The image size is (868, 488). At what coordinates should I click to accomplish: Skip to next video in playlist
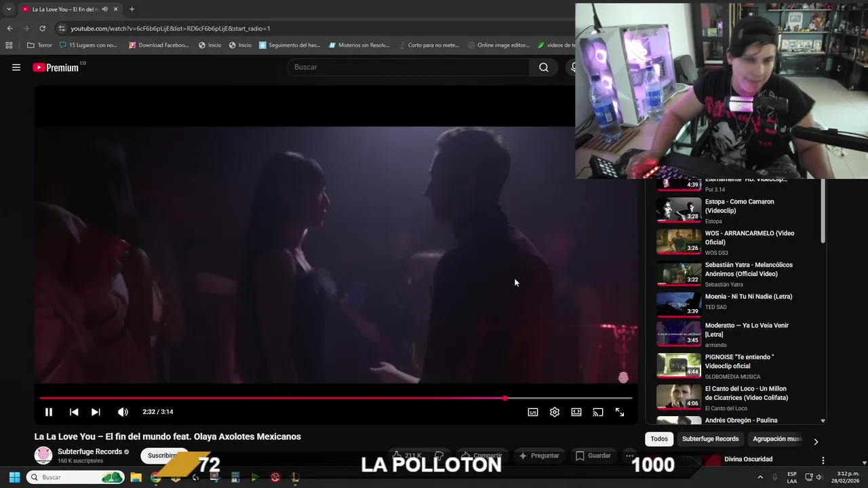[96, 412]
